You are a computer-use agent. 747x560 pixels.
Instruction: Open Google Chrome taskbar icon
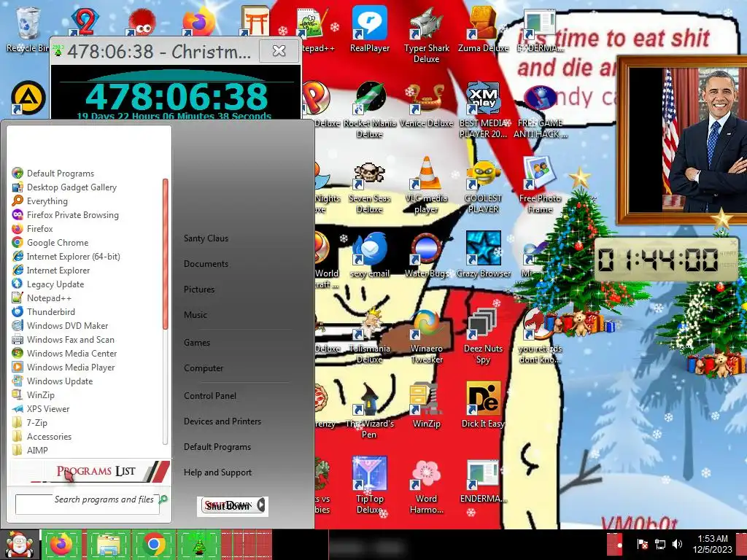153,545
